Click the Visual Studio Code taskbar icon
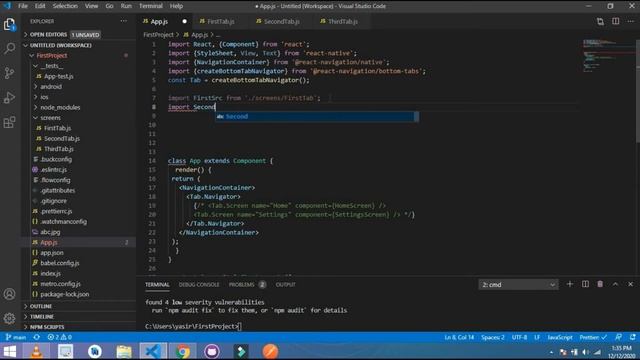The width and height of the screenshot is (640, 360). [x=153, y=351]
